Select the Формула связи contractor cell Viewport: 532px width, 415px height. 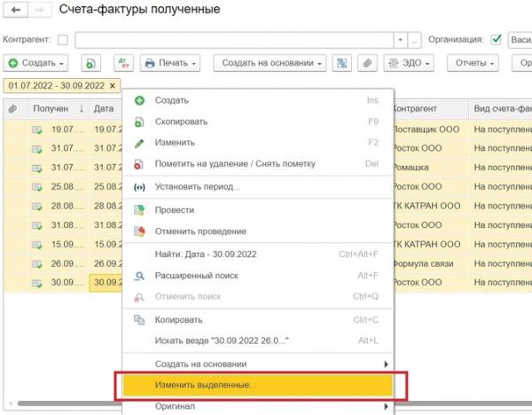[431, 264]
